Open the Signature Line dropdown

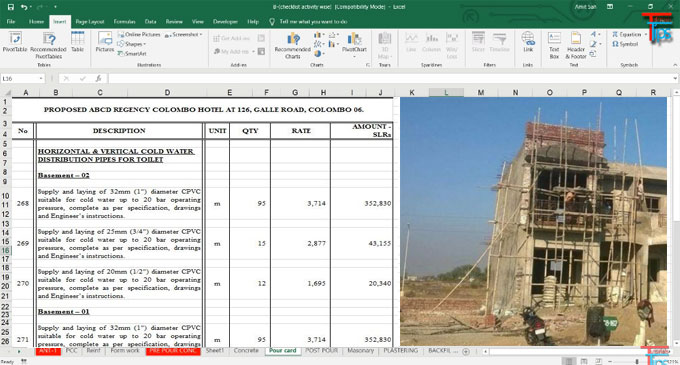point(595,44)
